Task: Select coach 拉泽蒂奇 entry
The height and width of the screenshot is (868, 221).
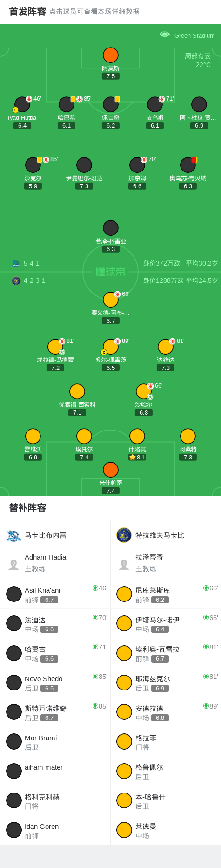Action: [x=166, y=563]
